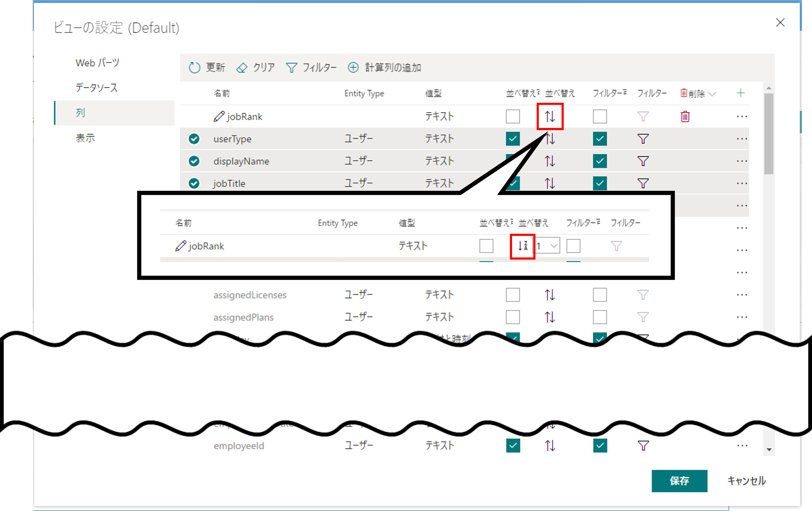Click the pencil edit icon beside jobRank
The image size is (812, 511).
[x=218, y=116]
